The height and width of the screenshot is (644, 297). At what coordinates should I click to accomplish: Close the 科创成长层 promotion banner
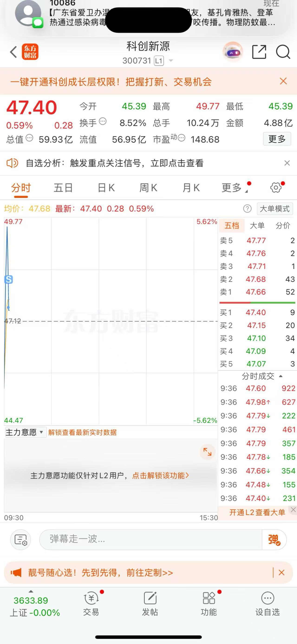(283, 81)
